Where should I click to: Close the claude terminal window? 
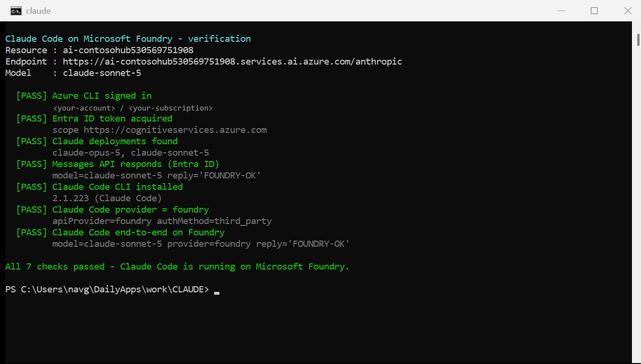tap(628, 10)
